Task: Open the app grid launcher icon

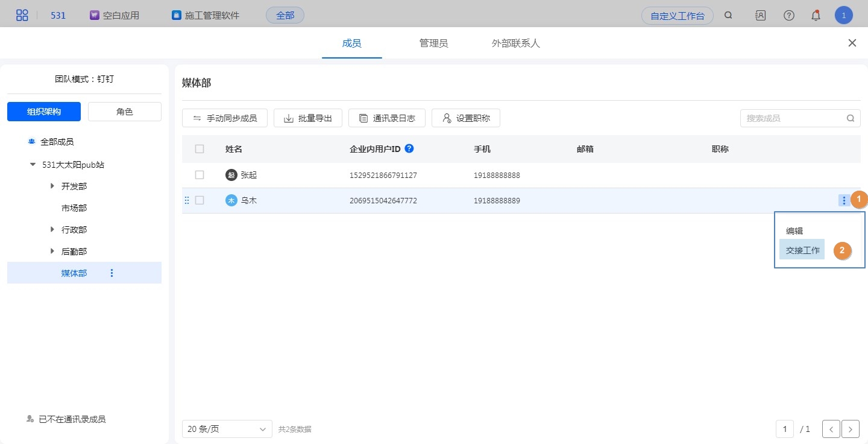Action: pos(22,15)
